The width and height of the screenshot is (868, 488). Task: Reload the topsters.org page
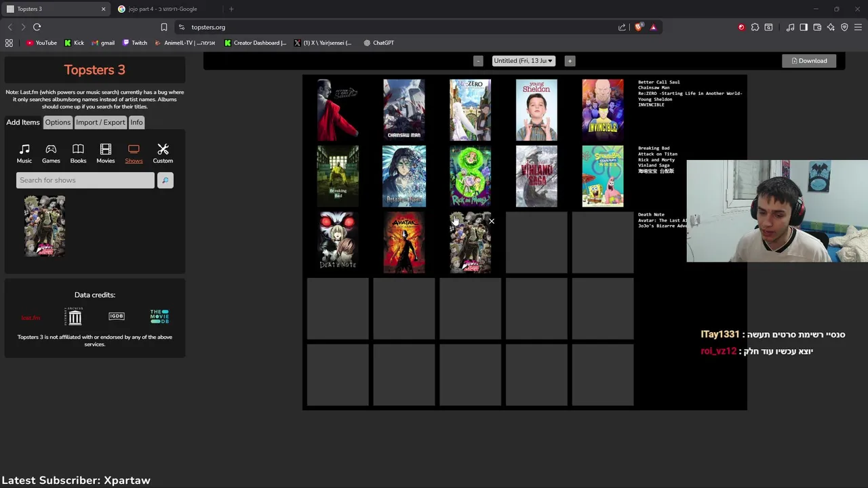(37, 27)
